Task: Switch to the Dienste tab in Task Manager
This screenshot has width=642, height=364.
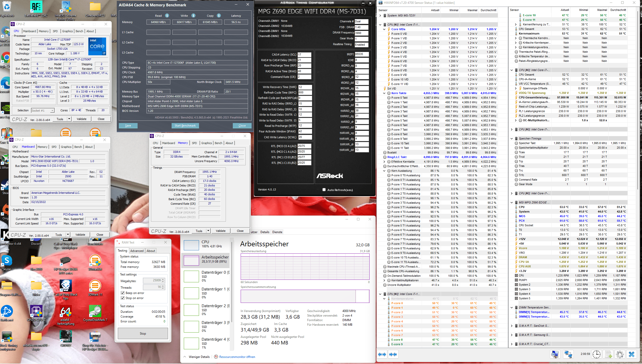Action: 277,232
